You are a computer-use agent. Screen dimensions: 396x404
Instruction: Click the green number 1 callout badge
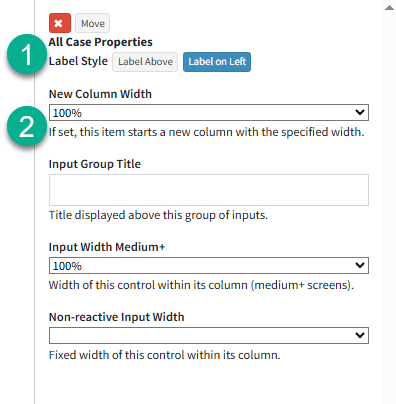click(27, 54)
